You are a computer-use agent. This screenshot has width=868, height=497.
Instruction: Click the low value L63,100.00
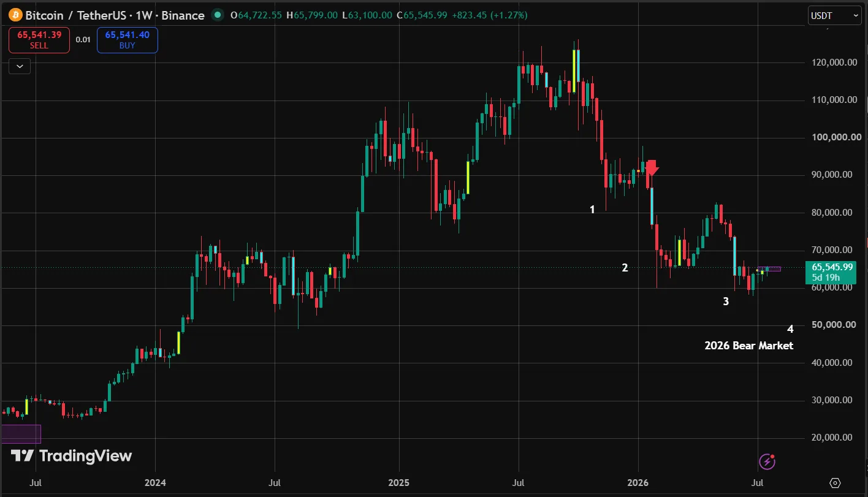pos(367,15)
